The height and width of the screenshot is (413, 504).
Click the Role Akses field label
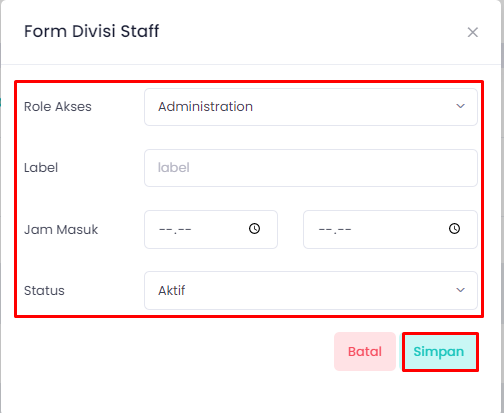58,107
